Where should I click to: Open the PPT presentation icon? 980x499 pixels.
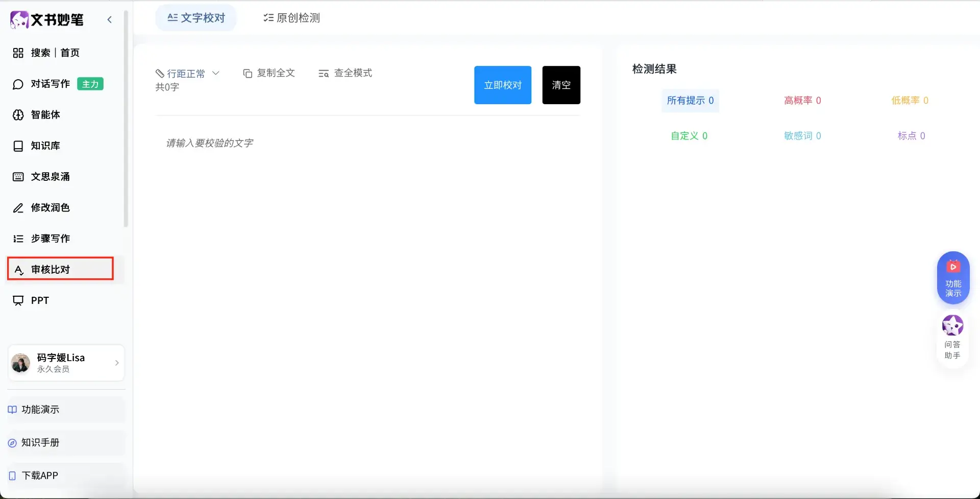(18, 300)
